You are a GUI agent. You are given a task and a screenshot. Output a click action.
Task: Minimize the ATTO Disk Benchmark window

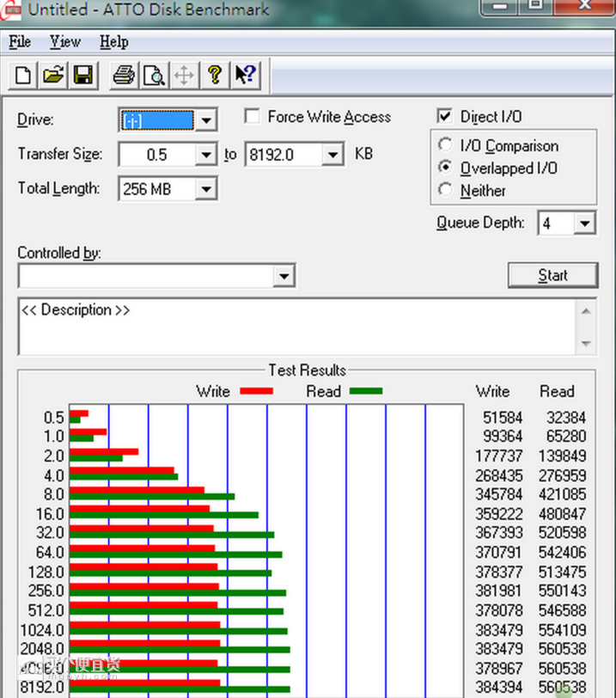click(500, 6)
